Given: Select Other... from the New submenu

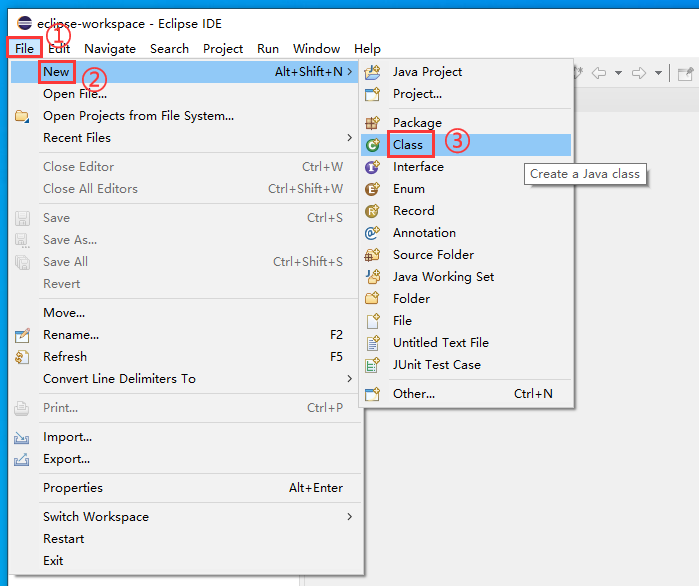Looking at the screenshot, I should [414, 394].
